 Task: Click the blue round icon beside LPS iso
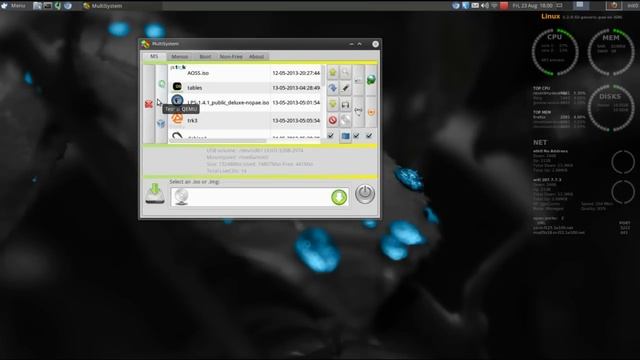pyautogui.click(x=177, y=100)
